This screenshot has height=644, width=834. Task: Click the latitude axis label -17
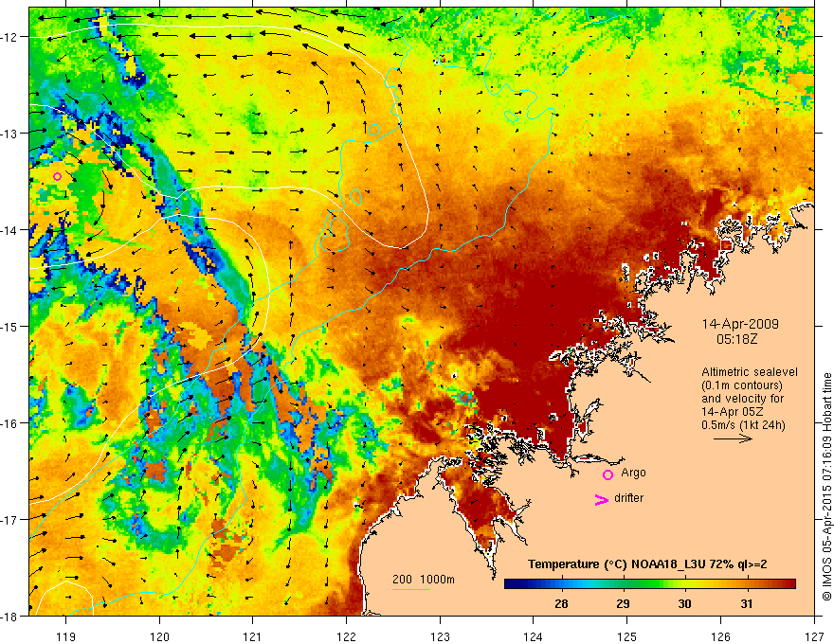[10, 519]
